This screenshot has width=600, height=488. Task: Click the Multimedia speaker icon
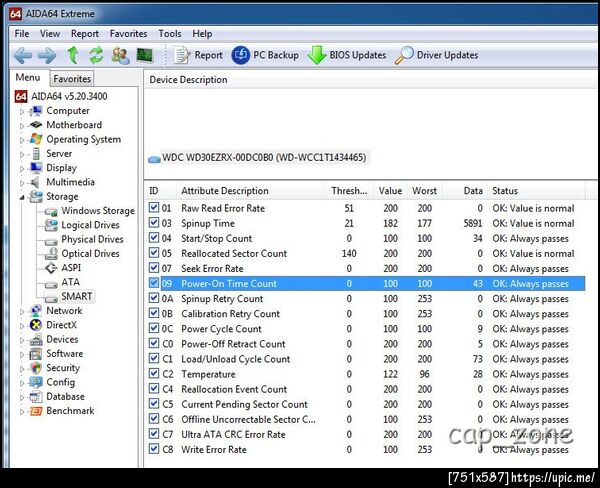coord(35,182)
